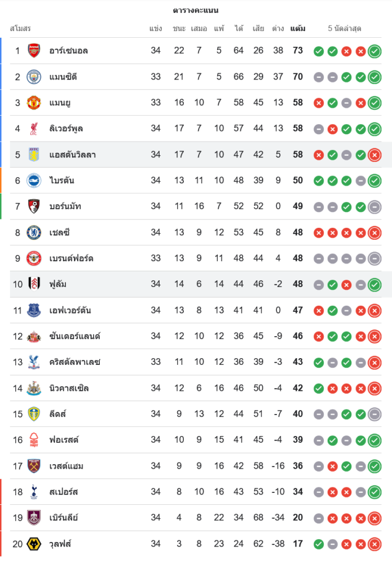
Task: Click the Wolves club crest
Action: click(34, 544)
